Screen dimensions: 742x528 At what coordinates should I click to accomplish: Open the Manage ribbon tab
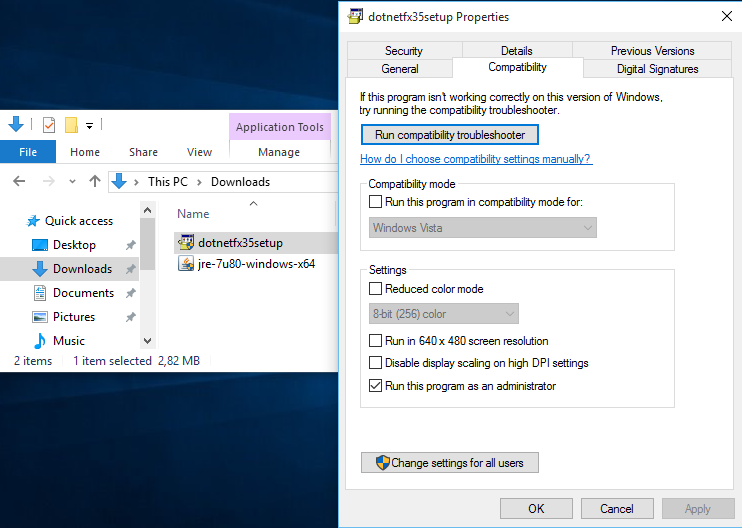279,152
